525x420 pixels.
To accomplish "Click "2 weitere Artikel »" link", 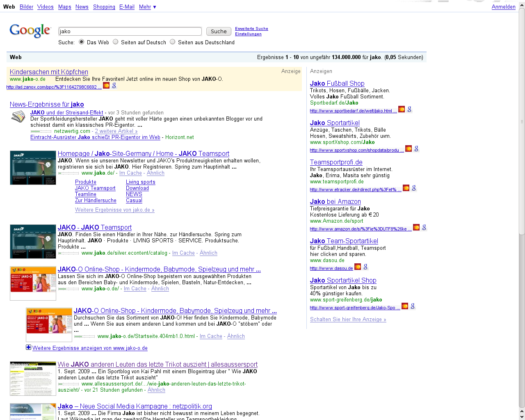I will tap(116, 131).
